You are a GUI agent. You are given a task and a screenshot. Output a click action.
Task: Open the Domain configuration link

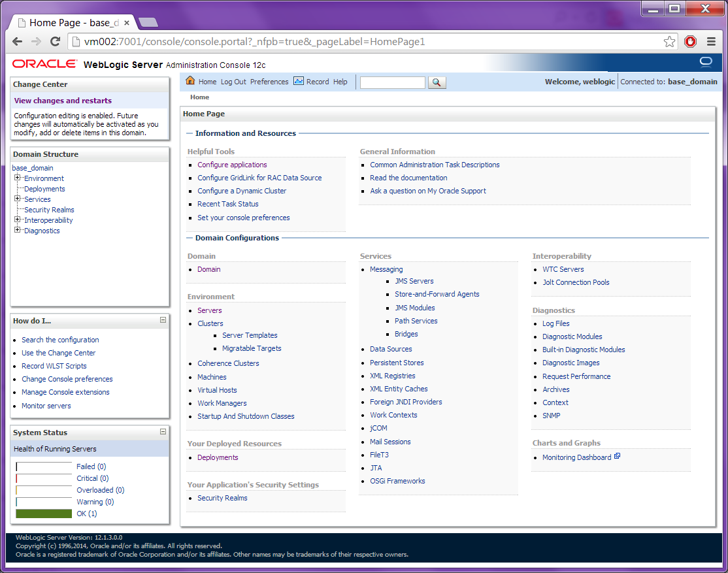209,269
